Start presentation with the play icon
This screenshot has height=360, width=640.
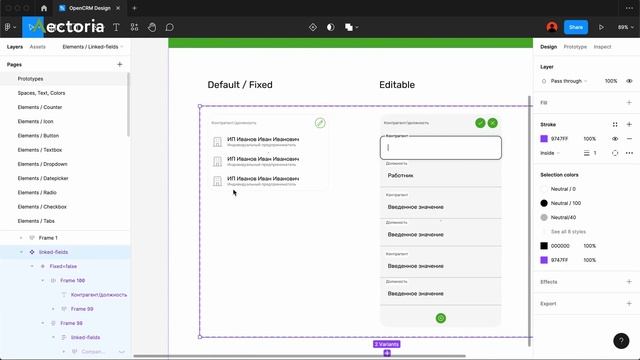tap(601, 27)
